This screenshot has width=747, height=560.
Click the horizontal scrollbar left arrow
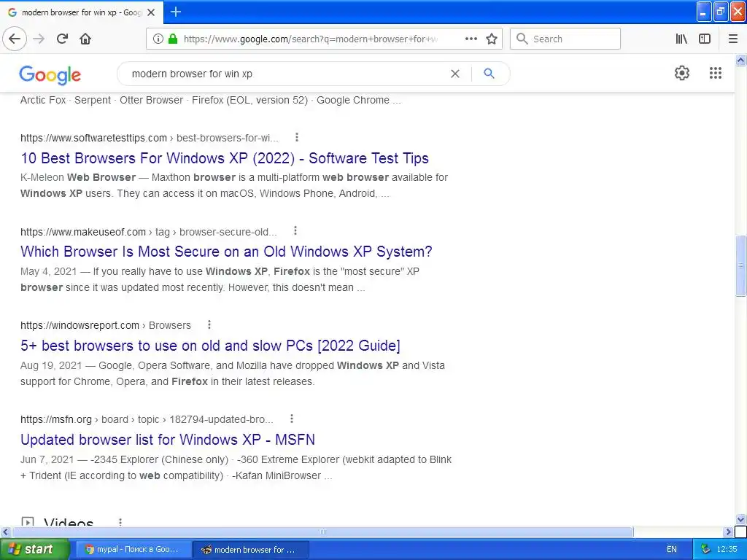point(5,532)
